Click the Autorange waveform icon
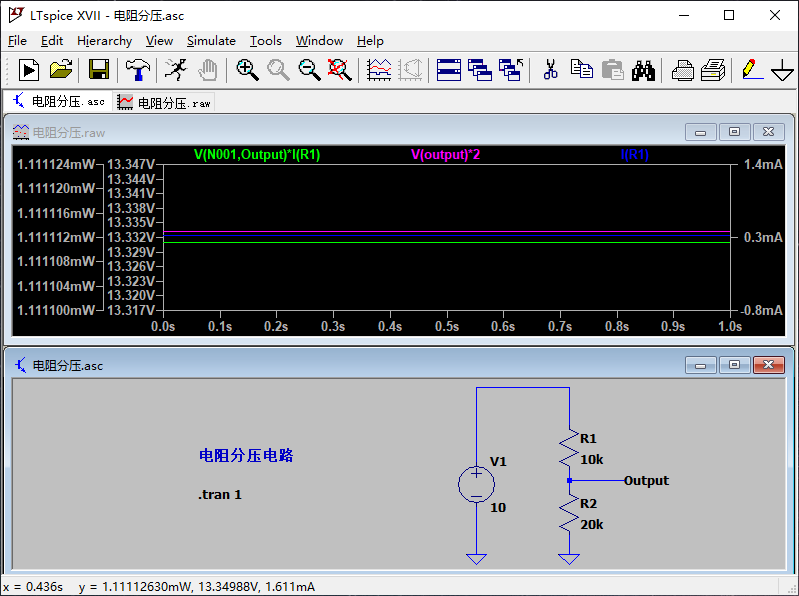799x596 pixels. 379,69
